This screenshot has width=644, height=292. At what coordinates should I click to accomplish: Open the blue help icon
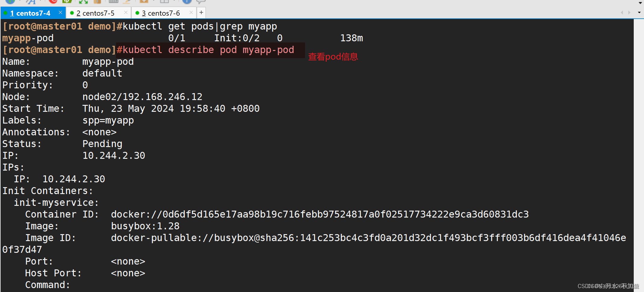(187, 1)
